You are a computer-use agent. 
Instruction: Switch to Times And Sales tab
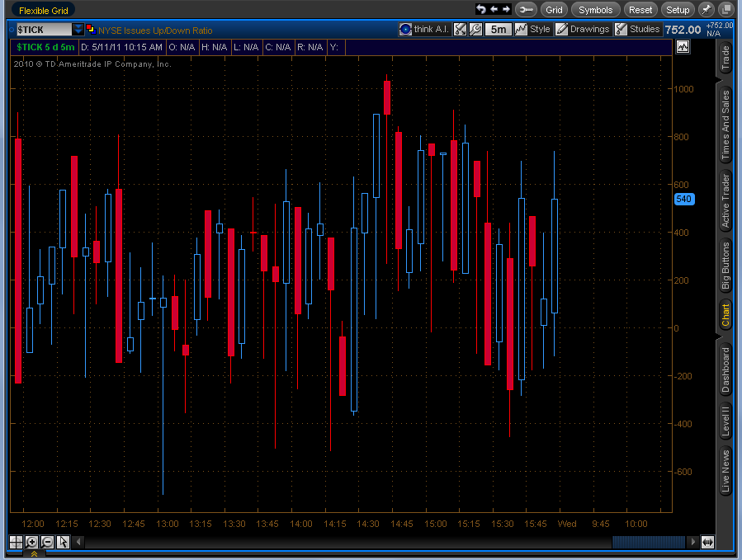click(725, 125)
